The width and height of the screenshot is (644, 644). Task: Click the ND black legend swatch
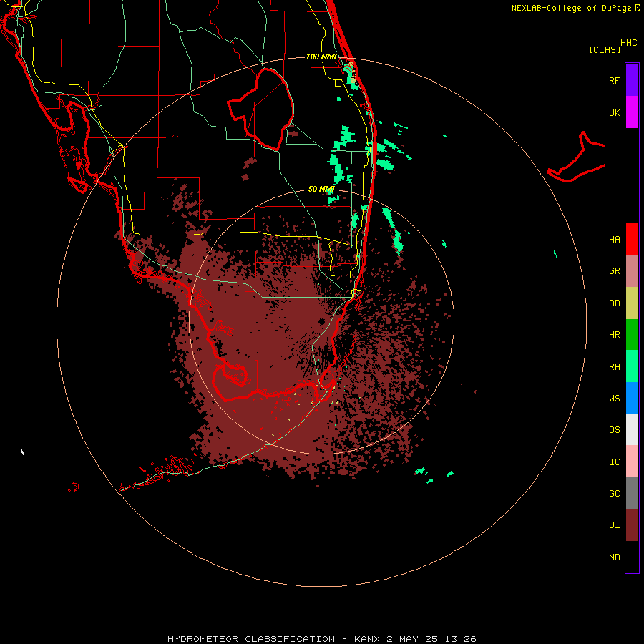click(632, 557)
